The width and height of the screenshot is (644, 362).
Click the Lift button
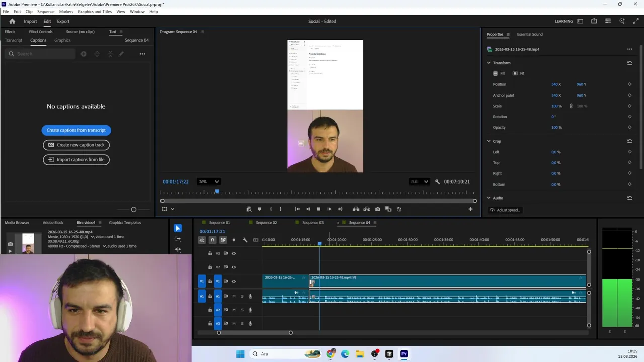(356, 209)
